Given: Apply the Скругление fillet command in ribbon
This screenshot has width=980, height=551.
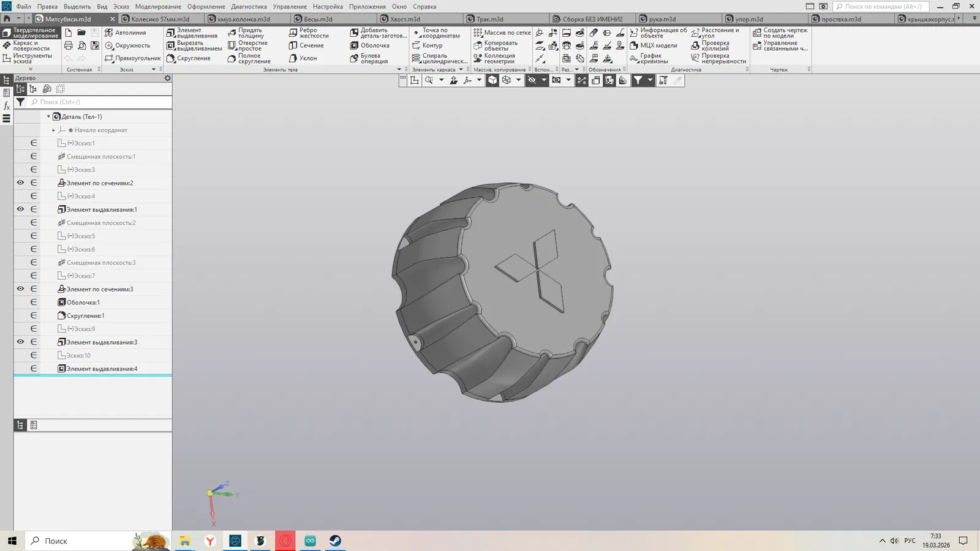Looking at the screenshot, I should (189, 58).
